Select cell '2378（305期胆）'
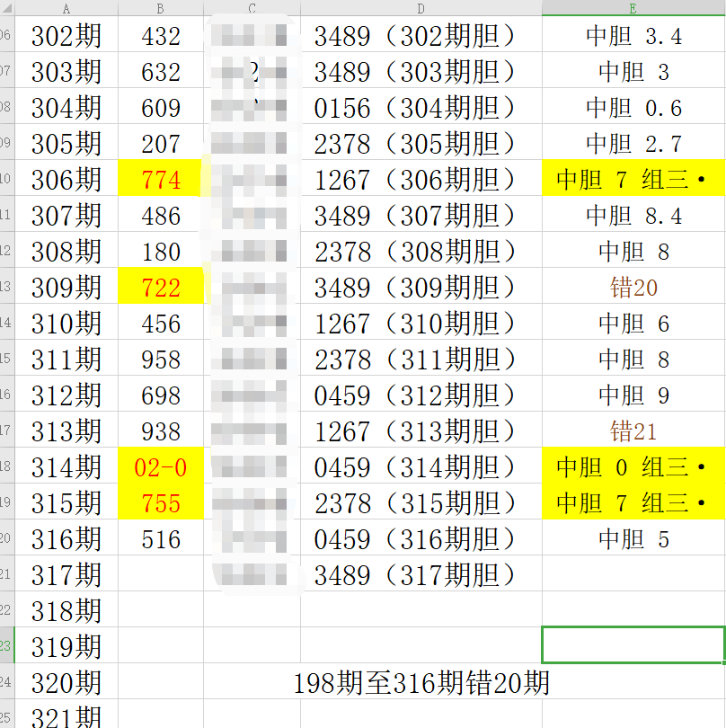The height and width of the screenshot is (728, 726). 421,144
